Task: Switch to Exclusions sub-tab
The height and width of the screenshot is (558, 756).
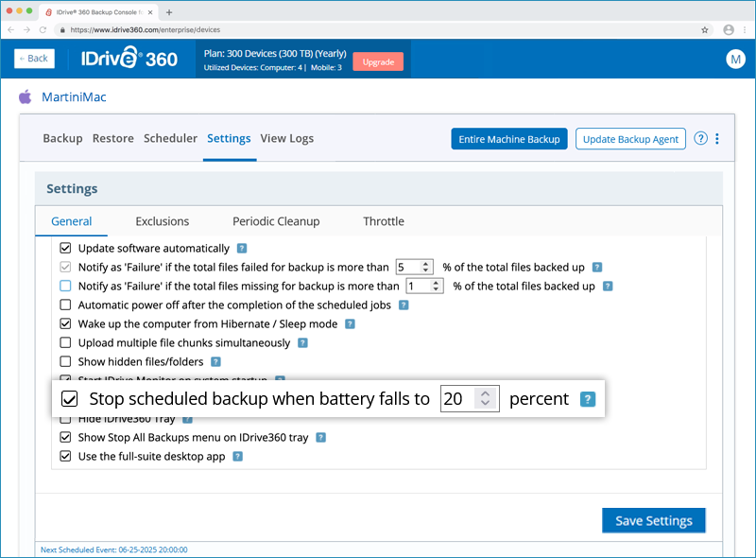Action: [162, 221]
